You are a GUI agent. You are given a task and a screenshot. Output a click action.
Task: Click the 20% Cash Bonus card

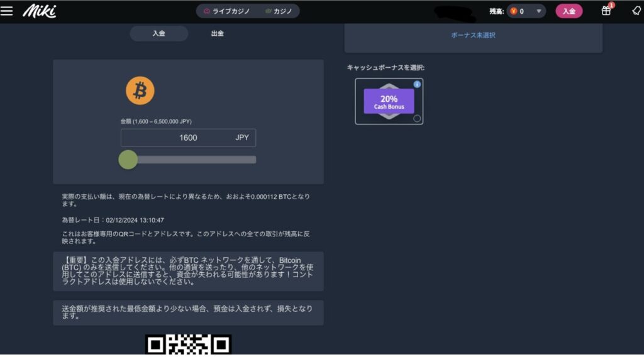(389, 101)
